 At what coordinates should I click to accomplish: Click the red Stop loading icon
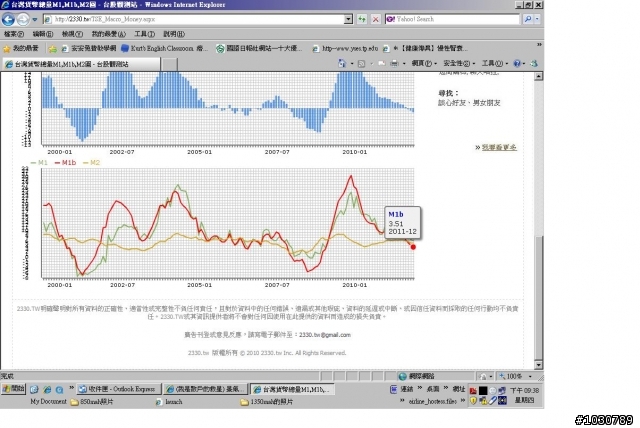pyautogui.click(x=376, y=19)
